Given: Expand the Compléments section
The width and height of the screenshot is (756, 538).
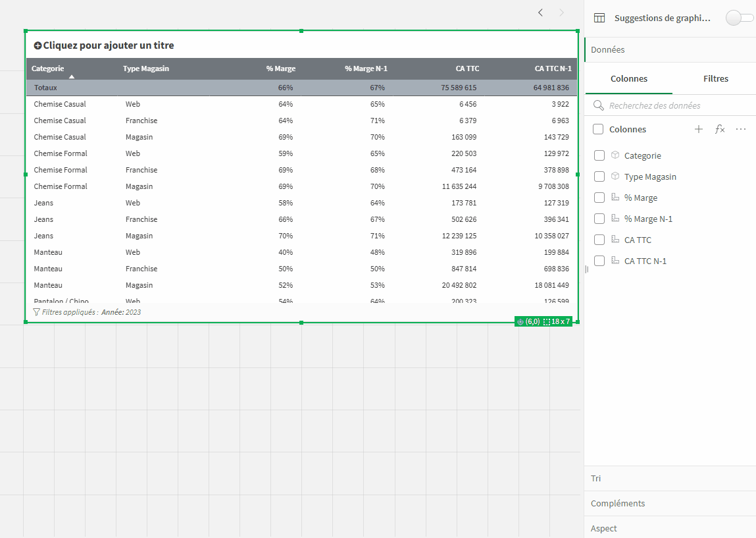Looking at the screenshot, I should point(670,503).
